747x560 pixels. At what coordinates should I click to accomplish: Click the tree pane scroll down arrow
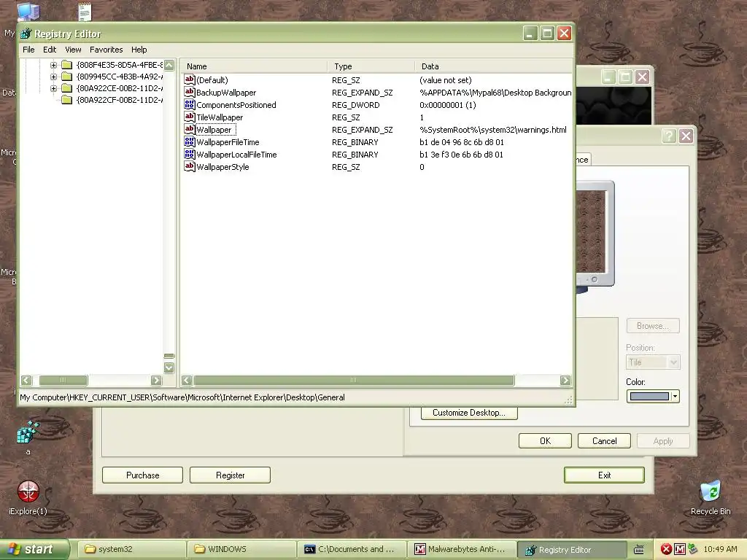169,367
